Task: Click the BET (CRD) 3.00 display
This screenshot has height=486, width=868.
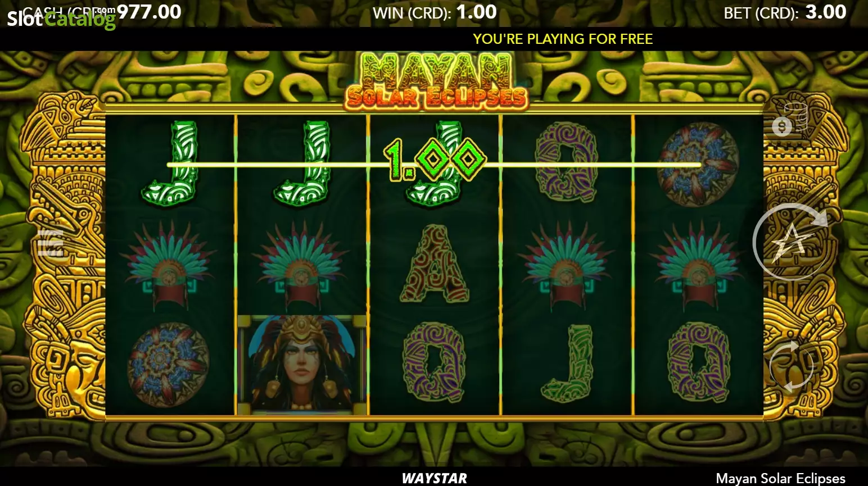Action: click(x=785, y=12)
